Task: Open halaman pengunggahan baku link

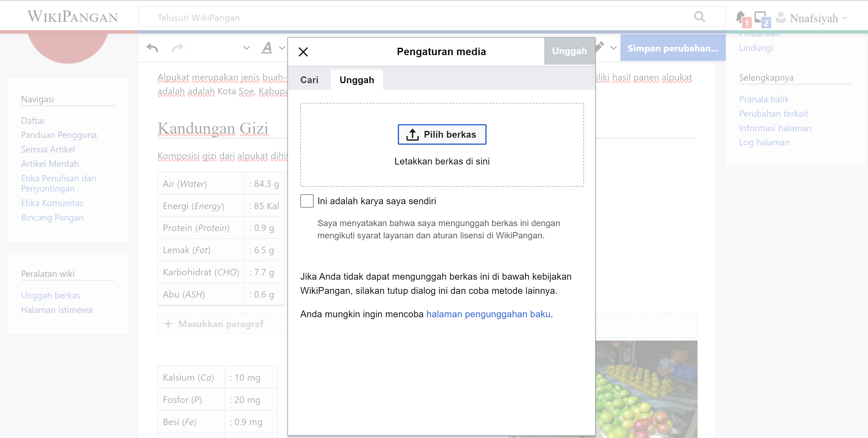Action: point(488,314)
